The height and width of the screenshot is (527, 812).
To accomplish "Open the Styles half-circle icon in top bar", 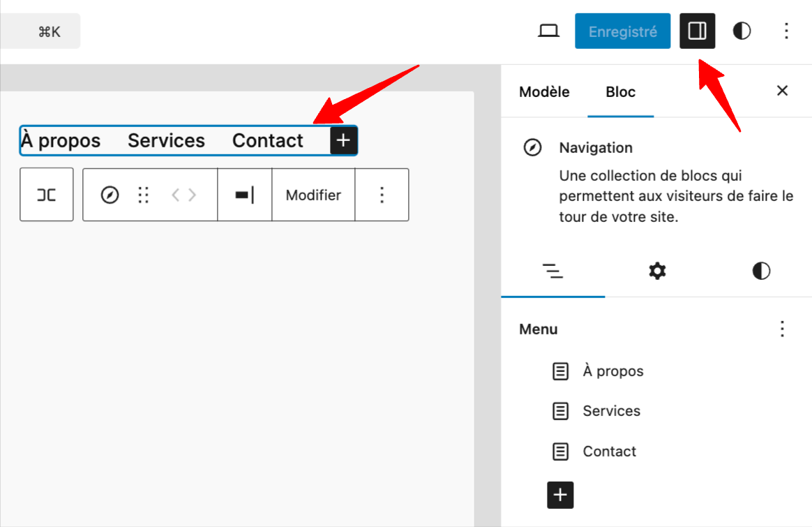I will point(742,31).
